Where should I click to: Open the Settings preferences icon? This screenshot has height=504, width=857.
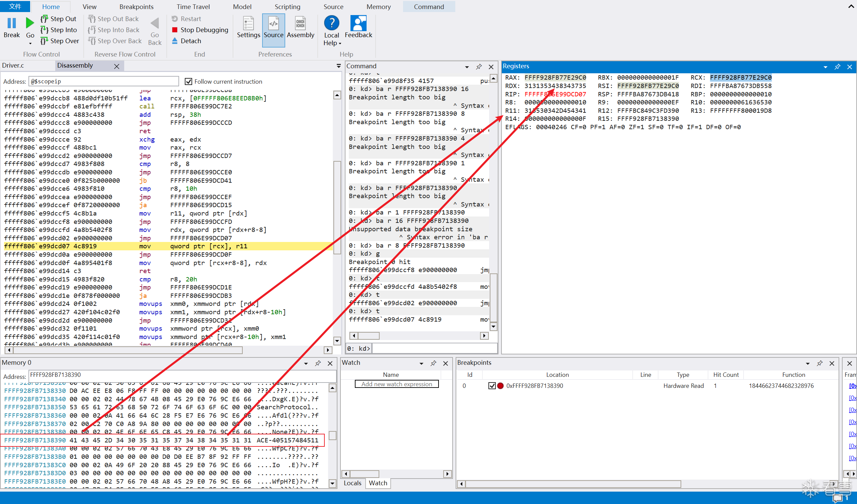(248, 24)
